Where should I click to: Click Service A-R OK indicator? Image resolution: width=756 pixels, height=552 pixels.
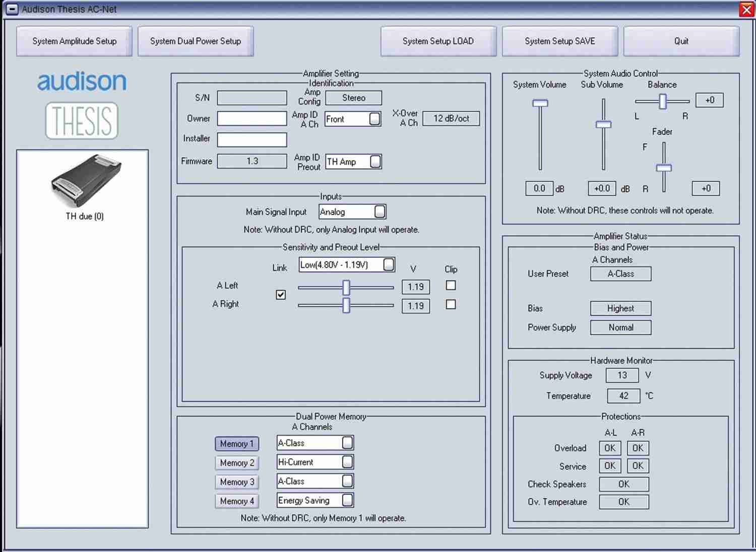point(638,466)
